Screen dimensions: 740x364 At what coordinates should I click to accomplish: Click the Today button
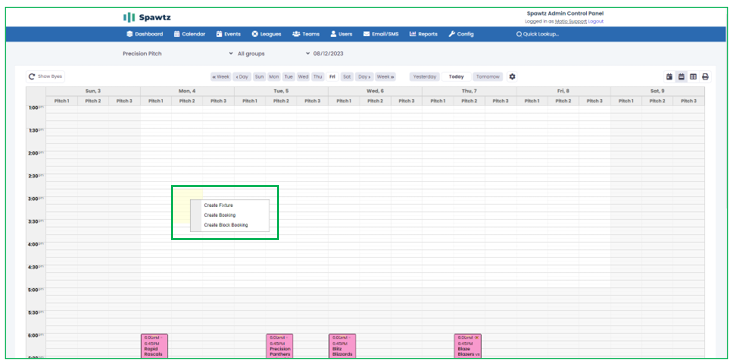[x=456, y=76]
